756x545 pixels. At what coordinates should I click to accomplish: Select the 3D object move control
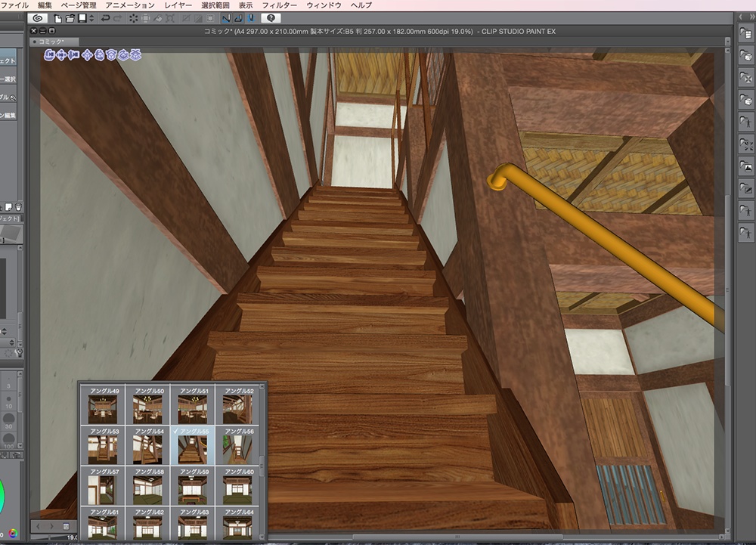87,55
